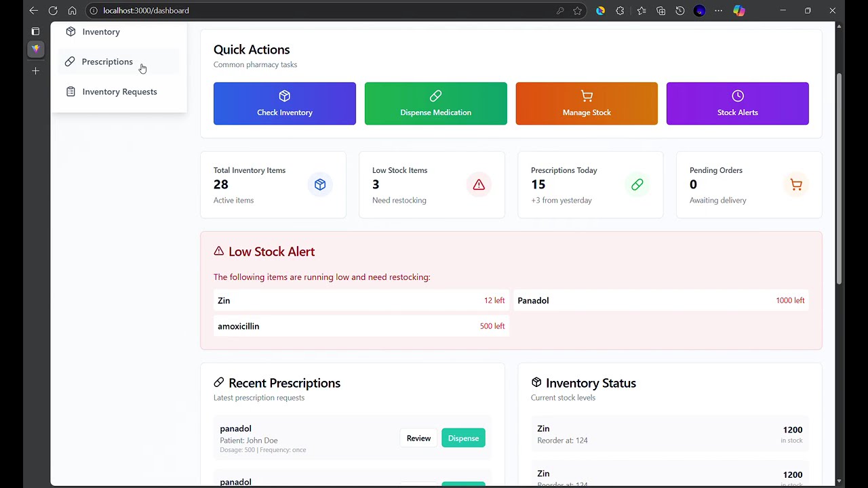Reload the page with the refresh icon
Screen dimensions: 868x488
click(x=53, y=11)
